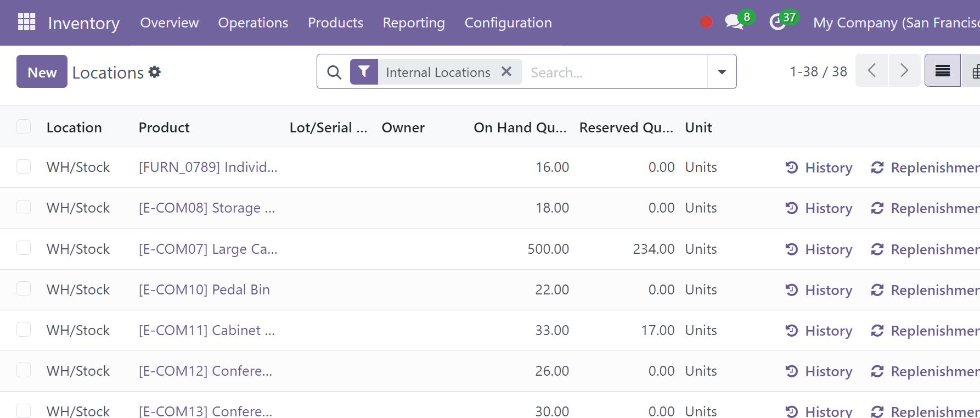Open the Locations settings gear
This screenshot has width=980, height=418.
coord(155,72)
